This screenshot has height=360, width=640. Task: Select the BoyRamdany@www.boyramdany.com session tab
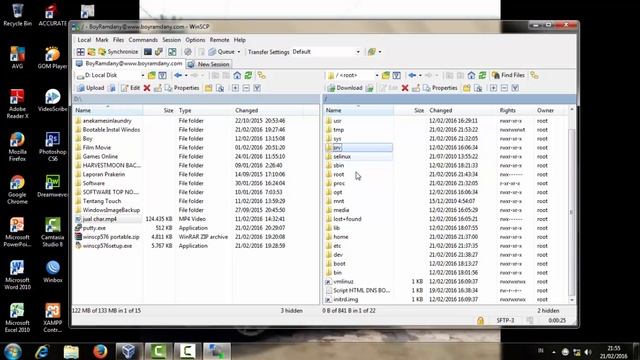pyautogui.click(x=129, y=64)
